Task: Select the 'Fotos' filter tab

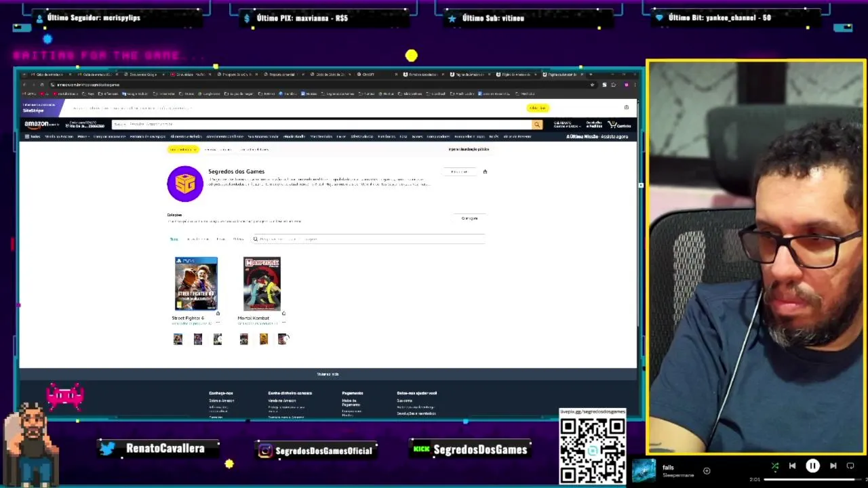Action: click(220, 239)
